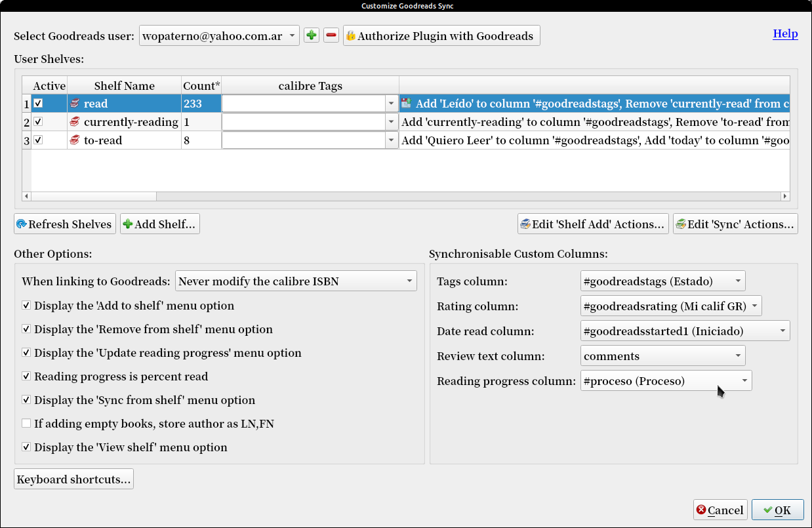Click the shelves table horizontal scrollbar handle
The width and height of the screenshot is (812, 528).
coord(94,196)
